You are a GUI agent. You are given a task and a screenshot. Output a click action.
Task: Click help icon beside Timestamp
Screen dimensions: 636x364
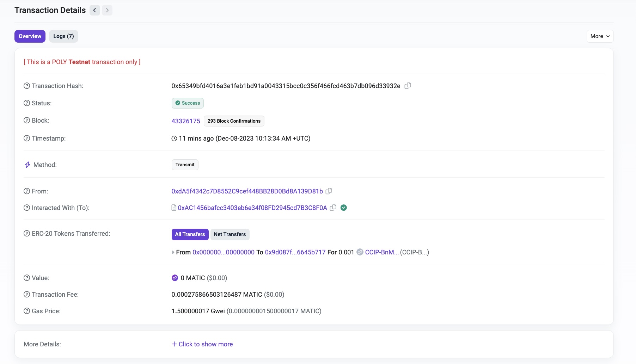[27, 138]
